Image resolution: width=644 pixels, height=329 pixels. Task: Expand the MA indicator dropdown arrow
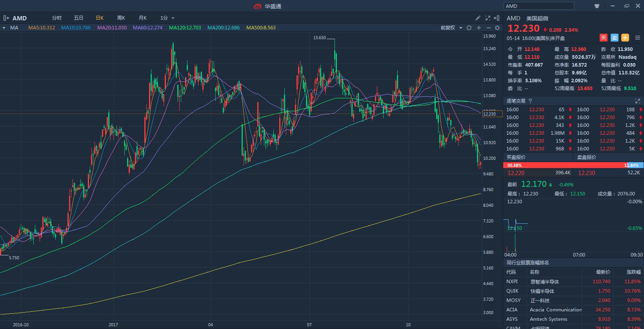pyautogui.click(x=4, y=28)
